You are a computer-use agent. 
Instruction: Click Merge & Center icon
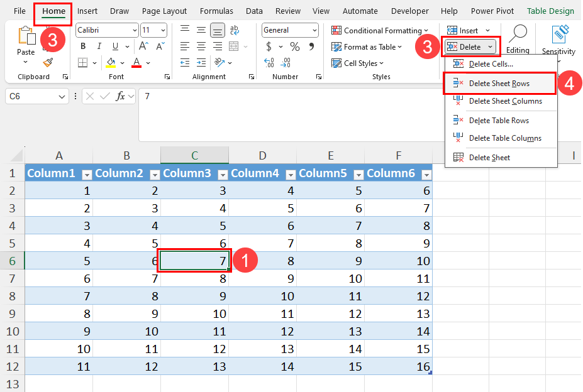pos(234,46)
